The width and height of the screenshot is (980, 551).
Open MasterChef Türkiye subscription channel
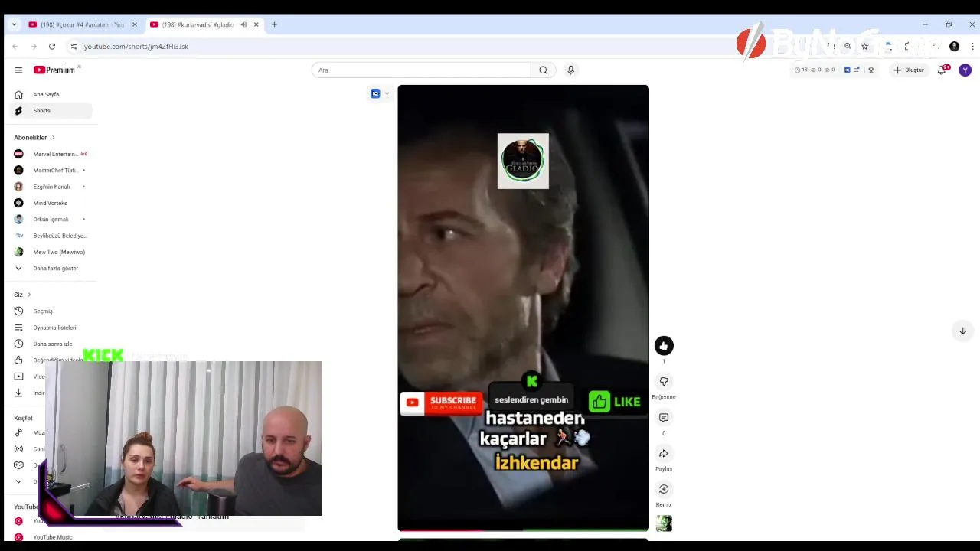point(51,170)
